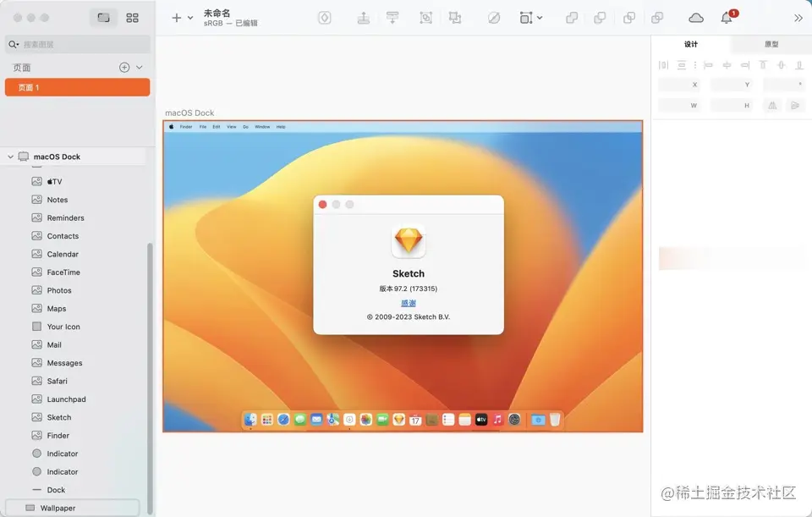Image resolution: width=812 pixels, height=517 pixels.
Task: Click the W width field
Action: pyautogui.click(x=679, y=105)
